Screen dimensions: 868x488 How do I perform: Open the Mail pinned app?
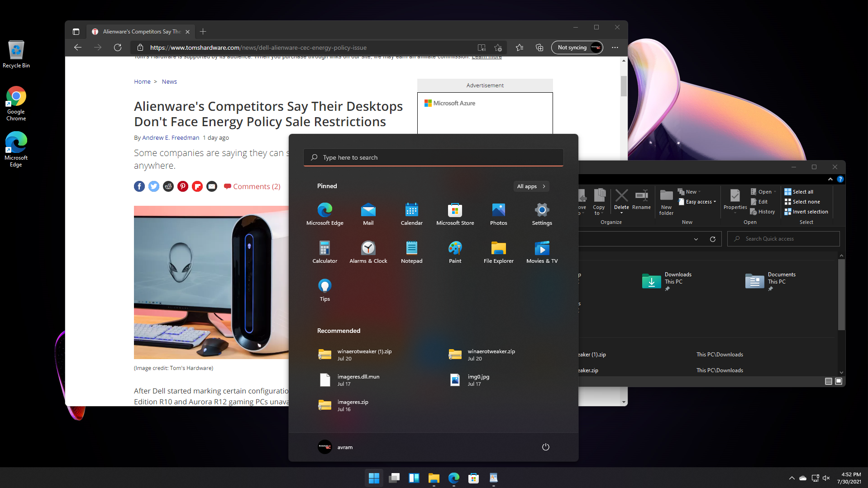click(368, 214)
